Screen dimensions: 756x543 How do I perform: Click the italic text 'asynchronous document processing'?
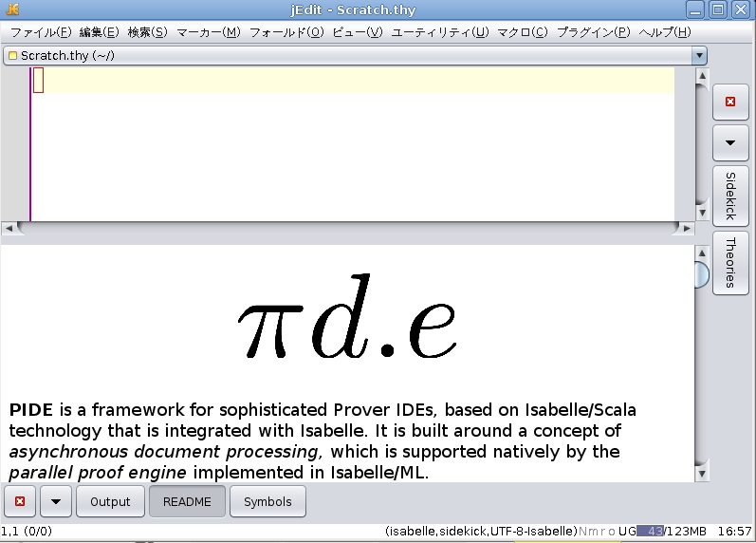pos(165,452)
